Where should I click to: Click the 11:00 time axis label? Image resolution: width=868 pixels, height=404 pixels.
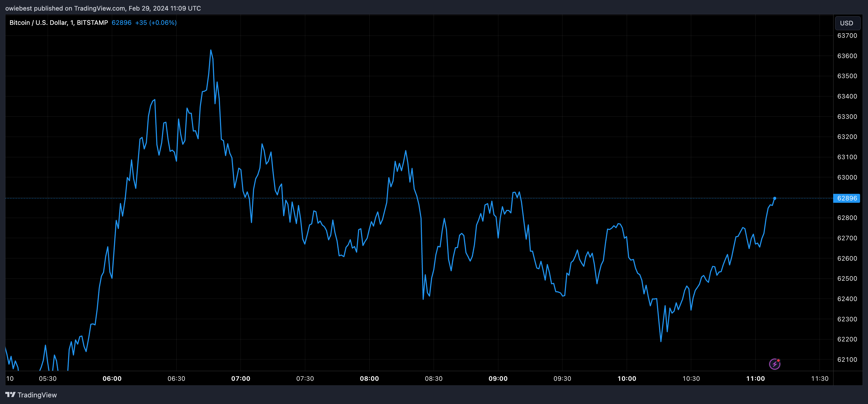click(x=755, y=378)
